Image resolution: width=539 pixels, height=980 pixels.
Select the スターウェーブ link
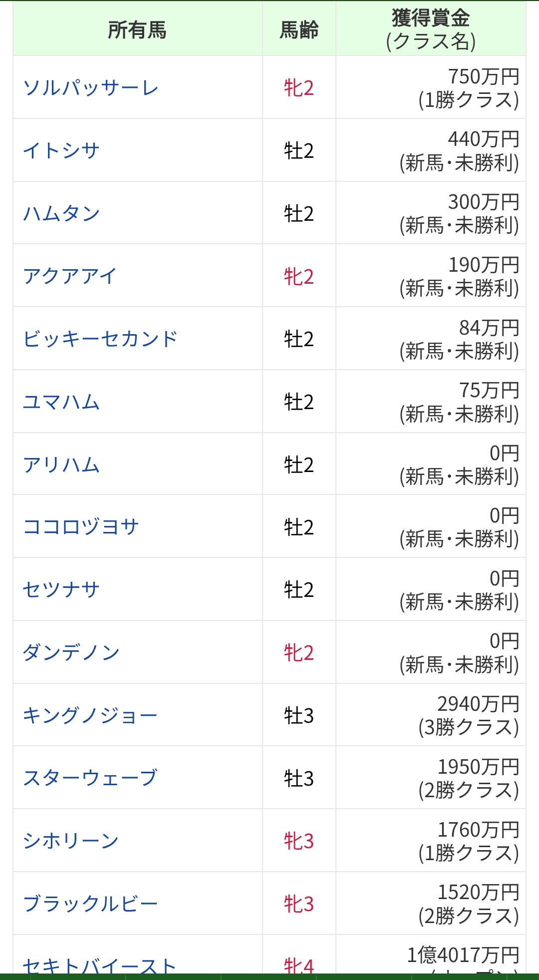[90, 778]
